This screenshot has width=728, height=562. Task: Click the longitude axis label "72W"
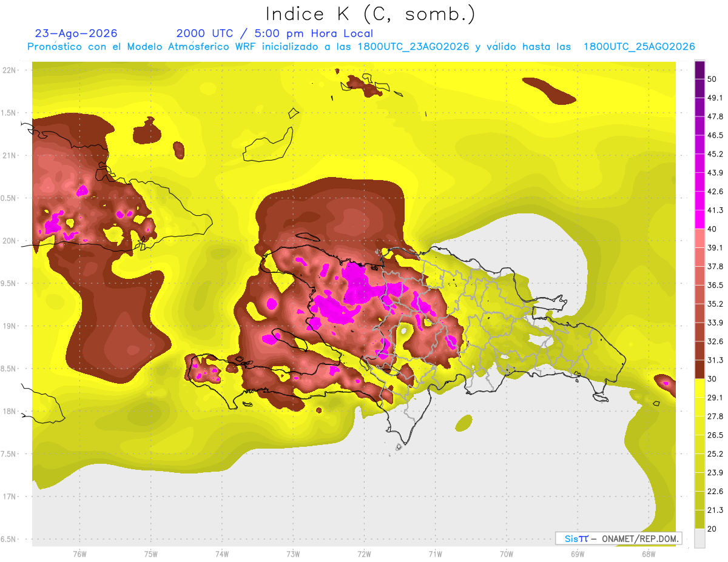pyautogui.click(x=364, y=554)
